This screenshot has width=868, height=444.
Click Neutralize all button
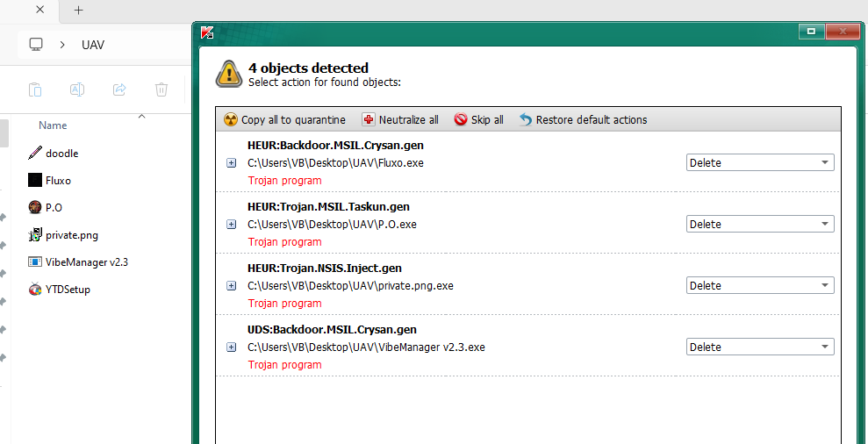[399, 119]
